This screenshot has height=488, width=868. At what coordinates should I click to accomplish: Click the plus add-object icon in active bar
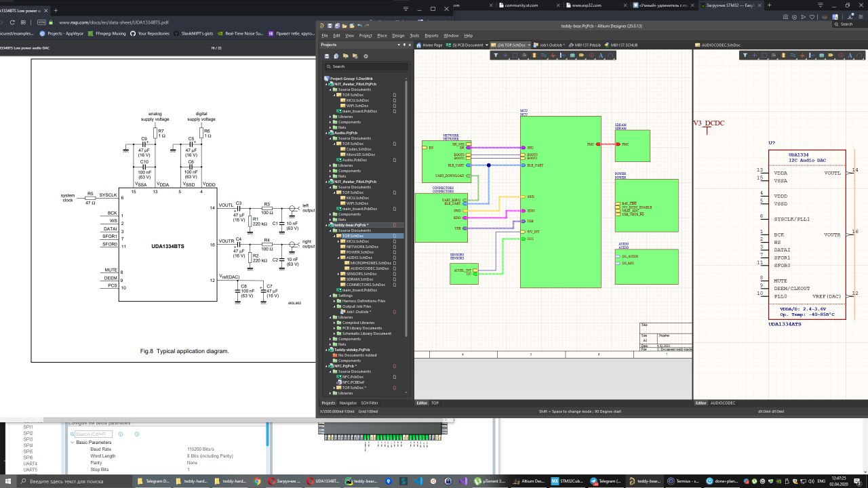[505, 55]
